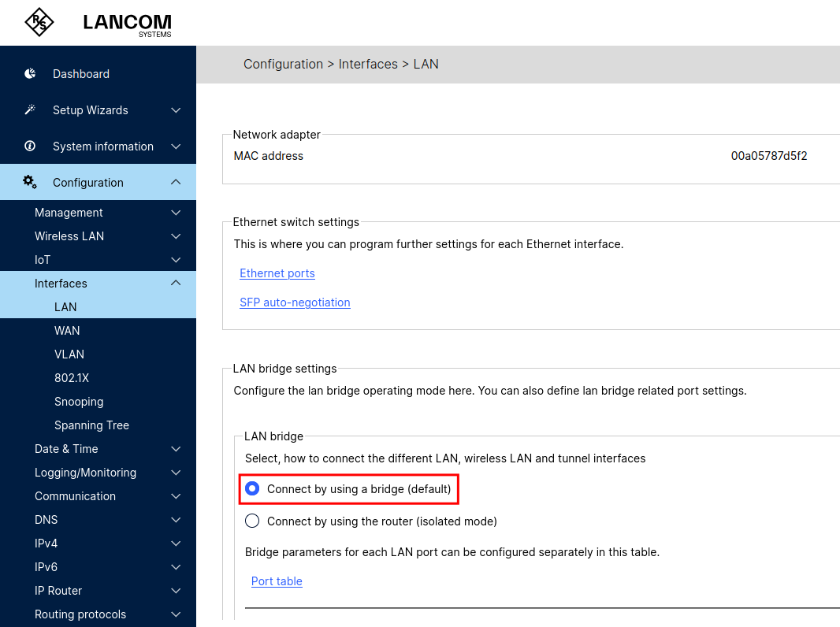Select IPv4 in the sidebar
The image size is (840, 627).
click(x=46, y=544)
